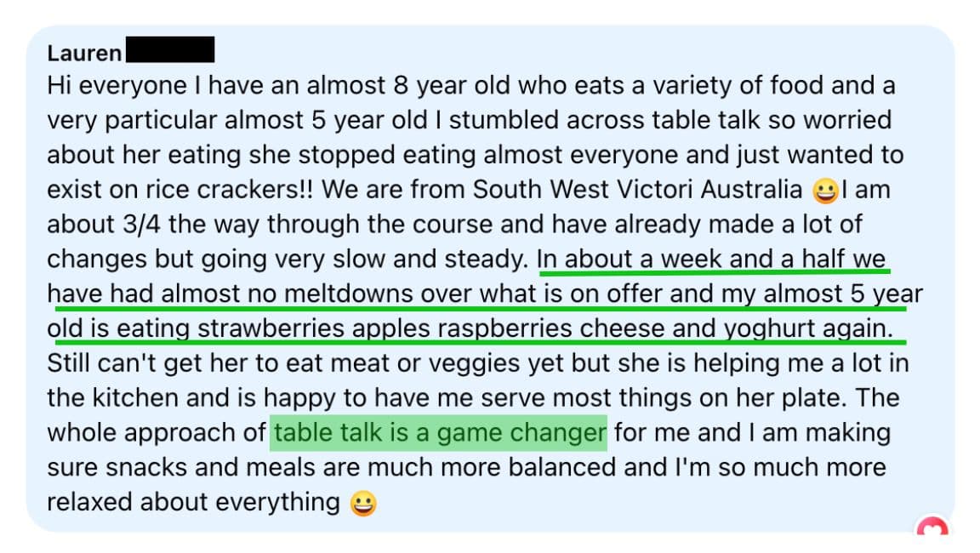Click the words 'yoghurt again.' in the underlined line
Image resolution: width=980 pixels, height=553 pixels.
(x=808, y=328)
